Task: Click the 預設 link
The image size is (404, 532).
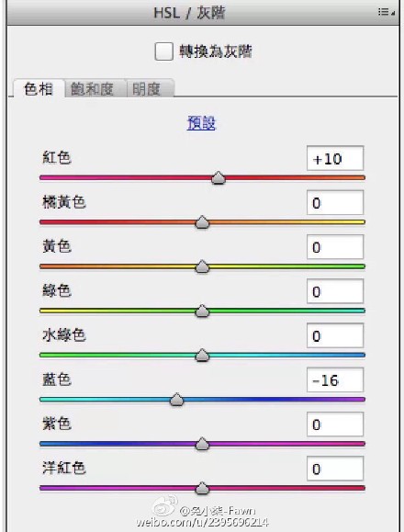Action: (x=201, y=123)
